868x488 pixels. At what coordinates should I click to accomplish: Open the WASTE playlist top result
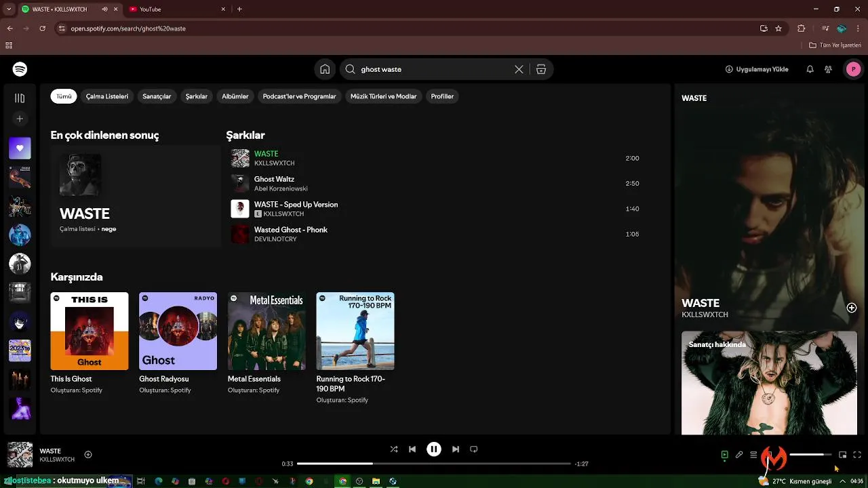point(136,196)
